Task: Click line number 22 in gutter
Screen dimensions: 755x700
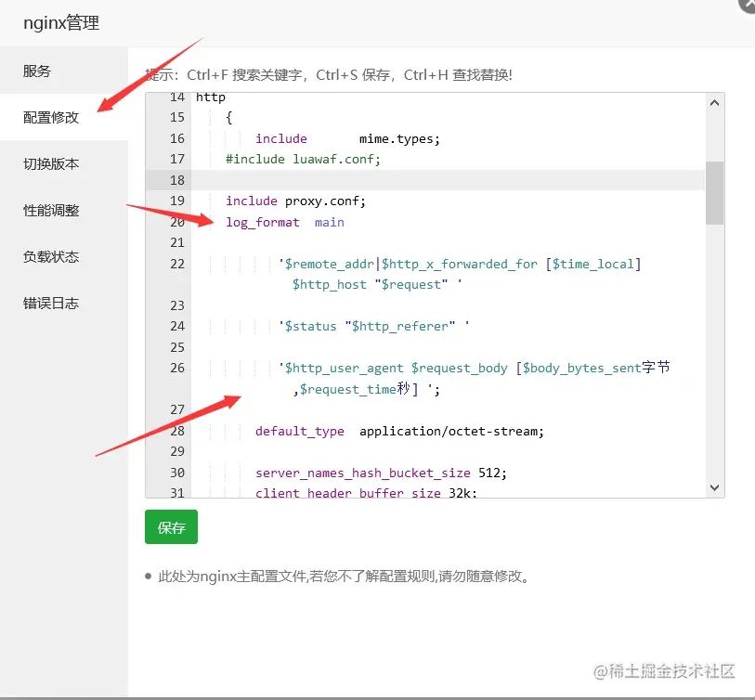Action: (x=177, y=264)
